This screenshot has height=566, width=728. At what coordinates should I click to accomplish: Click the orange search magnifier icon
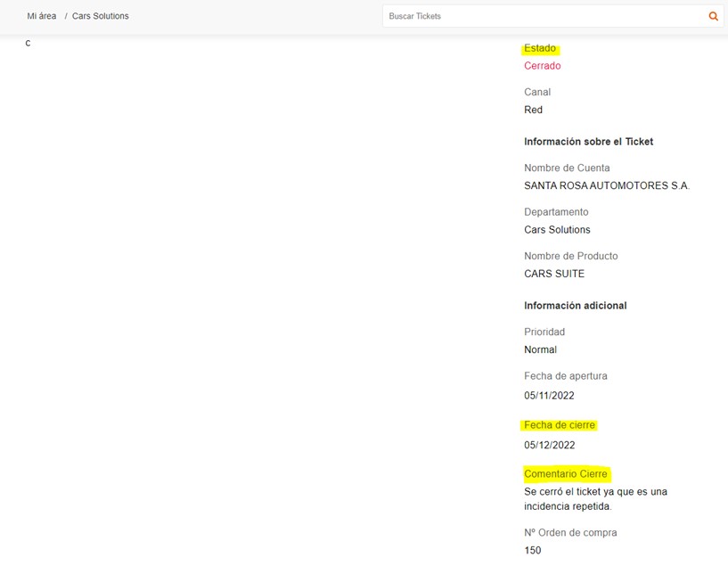[713, 16]
